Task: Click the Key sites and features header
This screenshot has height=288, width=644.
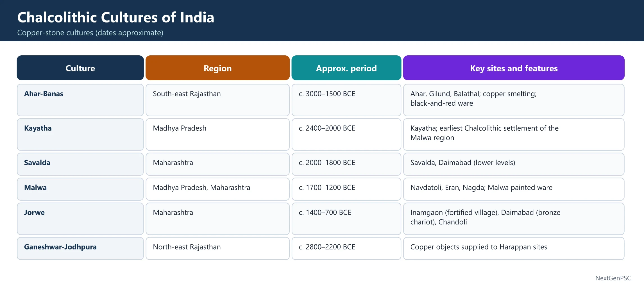Action: pos(514,68)
